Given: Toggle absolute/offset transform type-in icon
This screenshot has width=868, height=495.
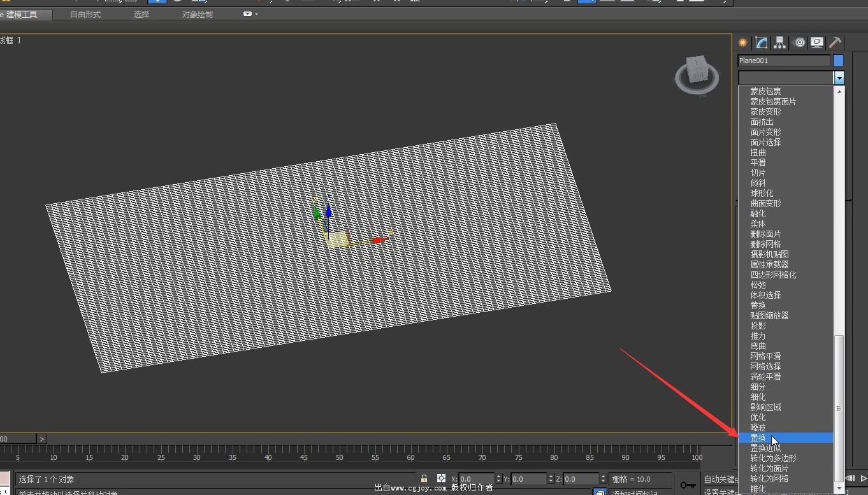Looking at the screenshot, I should click(x=441, y=478).
